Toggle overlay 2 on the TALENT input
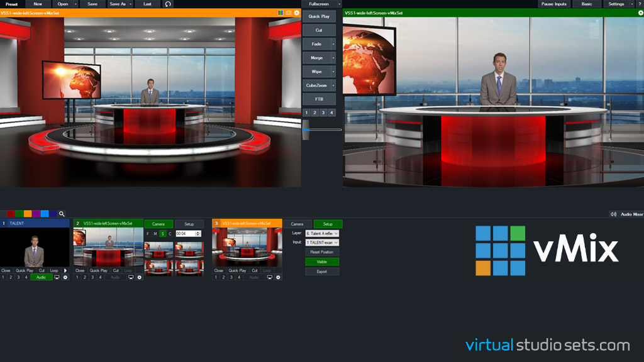Image resolution: width=644 pixels, height=362 pixels. click(11, 277)
